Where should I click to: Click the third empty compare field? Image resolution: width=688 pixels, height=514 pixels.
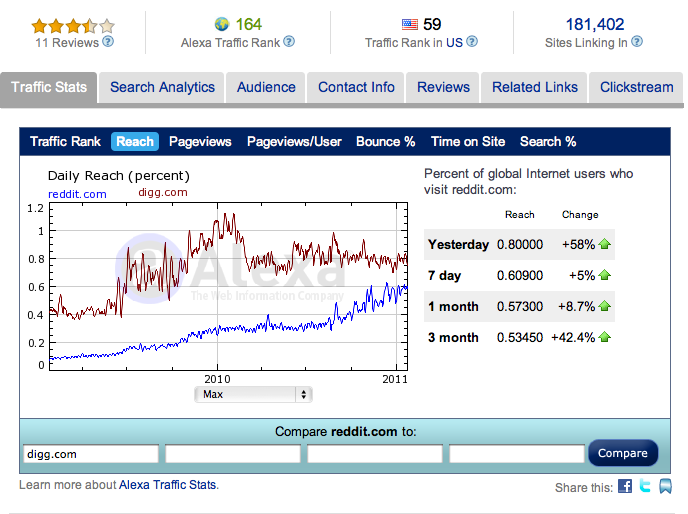coord(375,454)
